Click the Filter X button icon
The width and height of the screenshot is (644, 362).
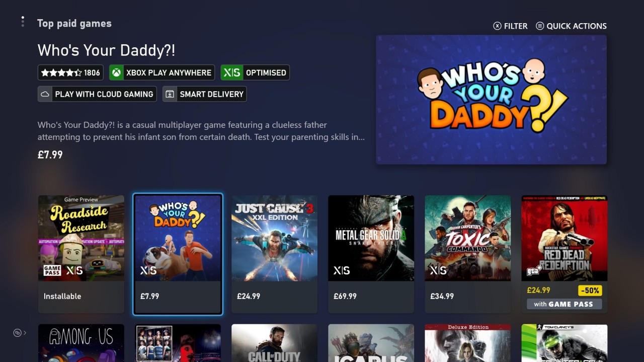click(x=497, y=26)
